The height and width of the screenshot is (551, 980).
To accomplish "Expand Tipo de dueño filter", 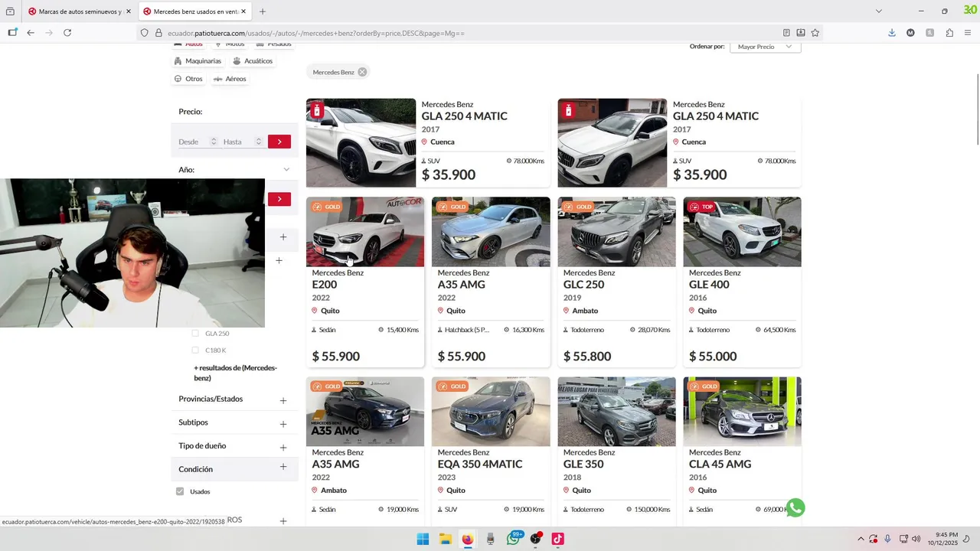I will 283,447.
